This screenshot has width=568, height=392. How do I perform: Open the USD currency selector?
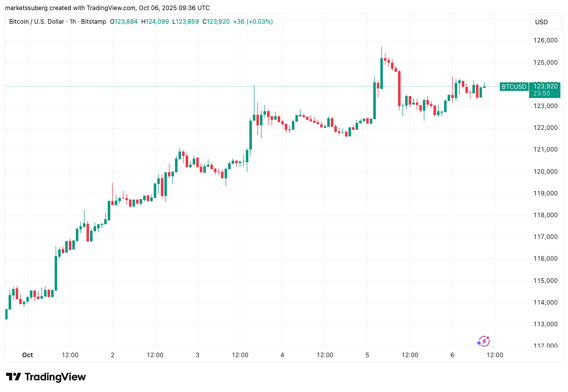542,22
